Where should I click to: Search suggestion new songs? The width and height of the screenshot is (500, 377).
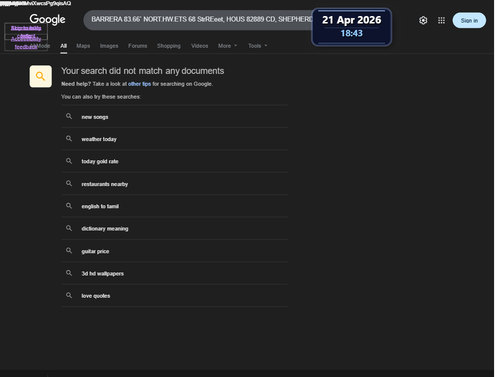pos(174,117)
